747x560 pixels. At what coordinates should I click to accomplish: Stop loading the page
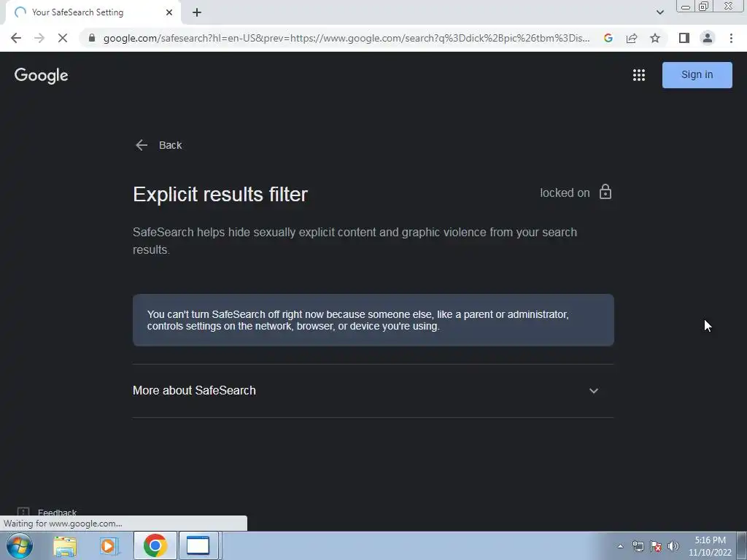coord(63,38)
